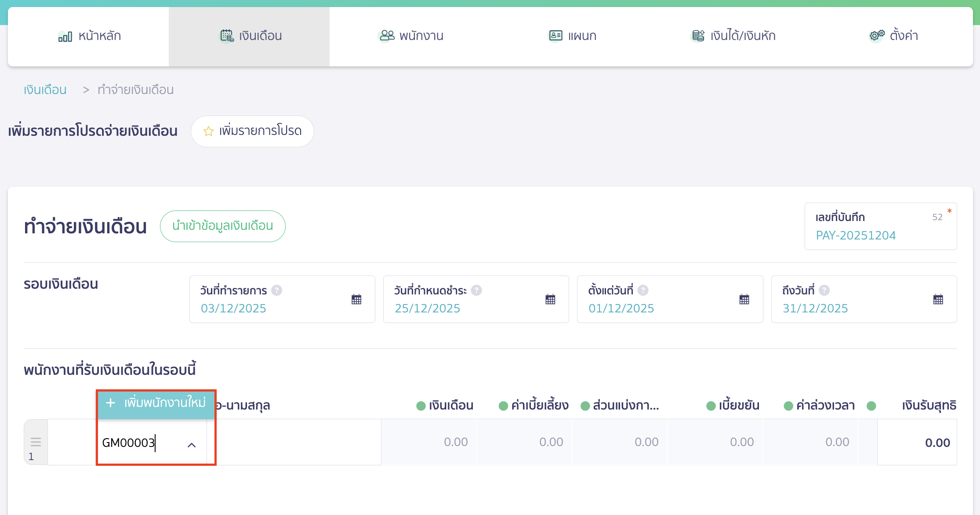
Task: Click เงินเดือน breadcrumb link
Action: pyautogui.click(x=45, y=90)
